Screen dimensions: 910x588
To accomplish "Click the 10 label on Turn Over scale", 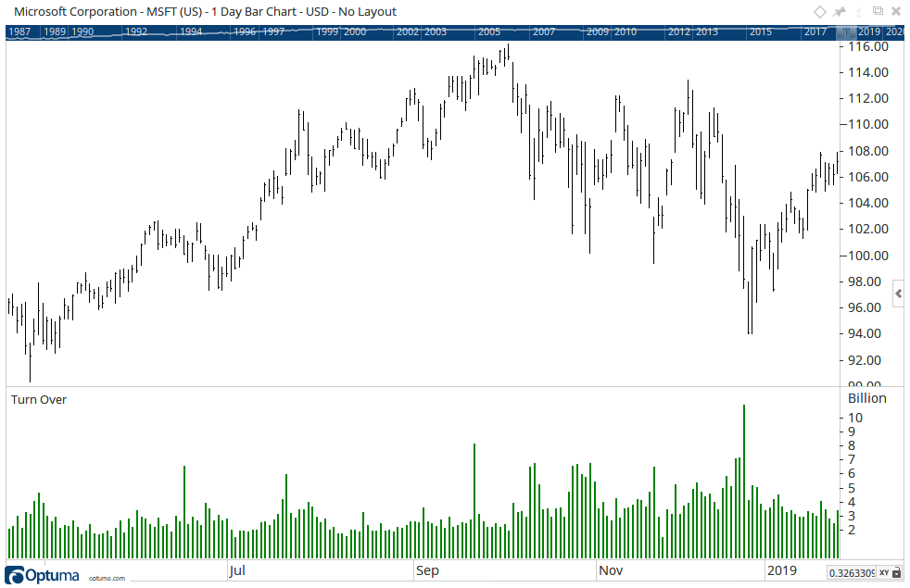I will (x=855, y=418).
